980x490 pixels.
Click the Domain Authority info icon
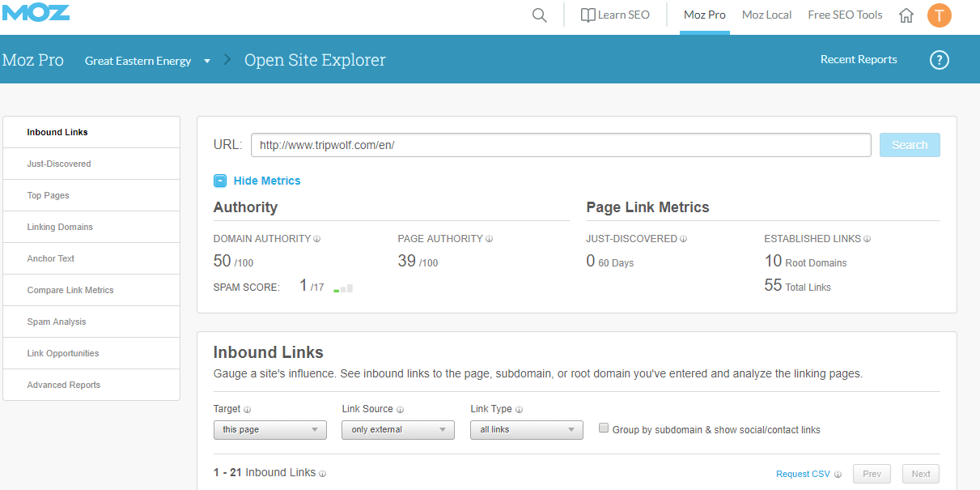pos(317,239)
